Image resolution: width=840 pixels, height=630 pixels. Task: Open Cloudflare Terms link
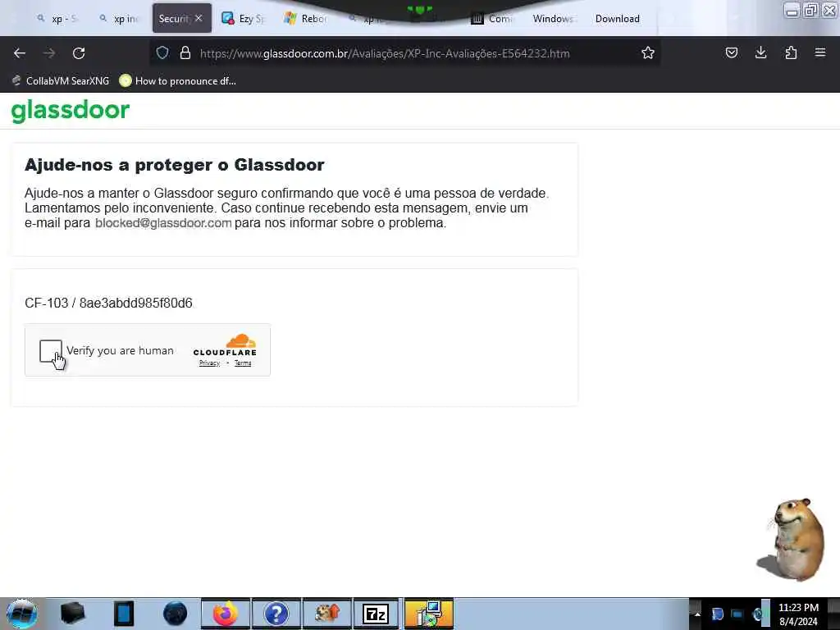pos(243,363)
